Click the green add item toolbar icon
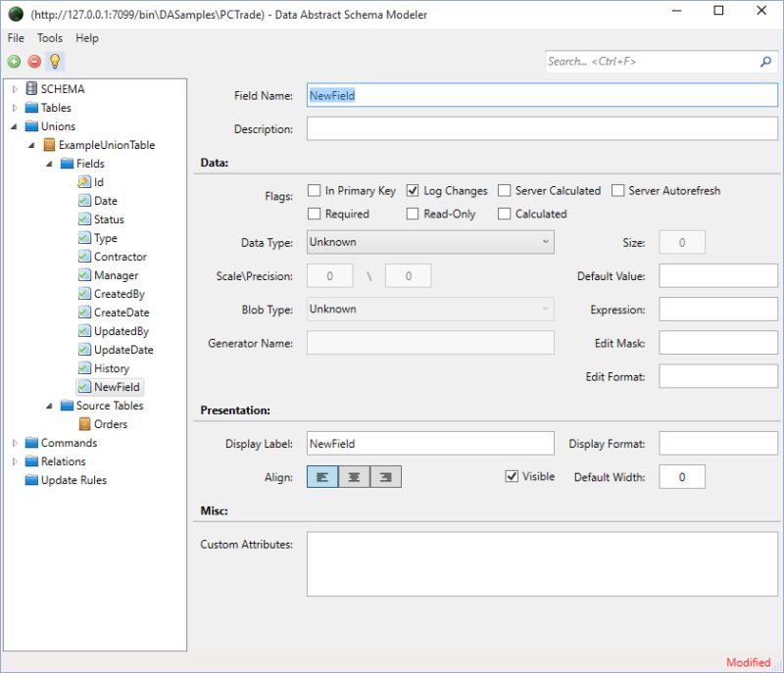 (x=14, y=62)
